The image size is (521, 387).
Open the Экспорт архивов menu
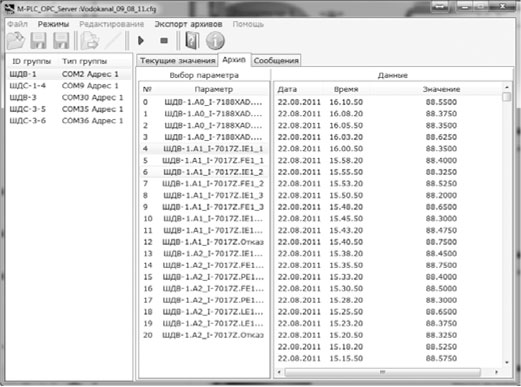click(188, 24)
